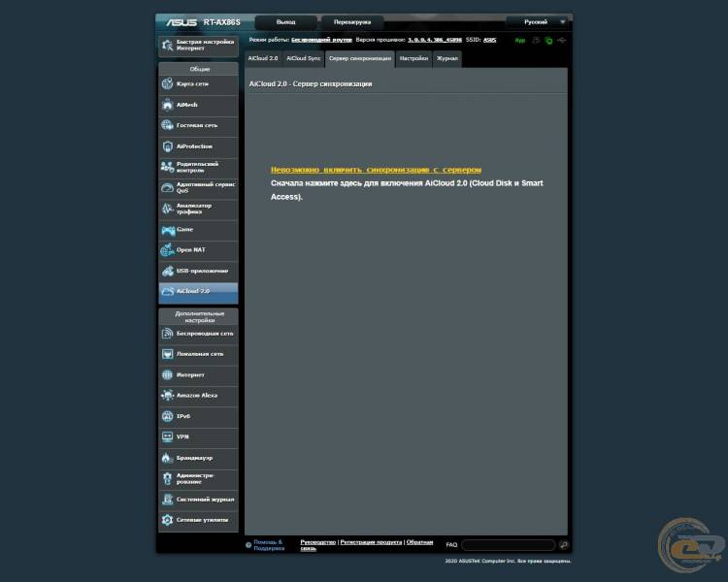Viewport: 728px width, 582px height.
Task: Select Адаптивный сервис QoS icon
Action: 167,187
